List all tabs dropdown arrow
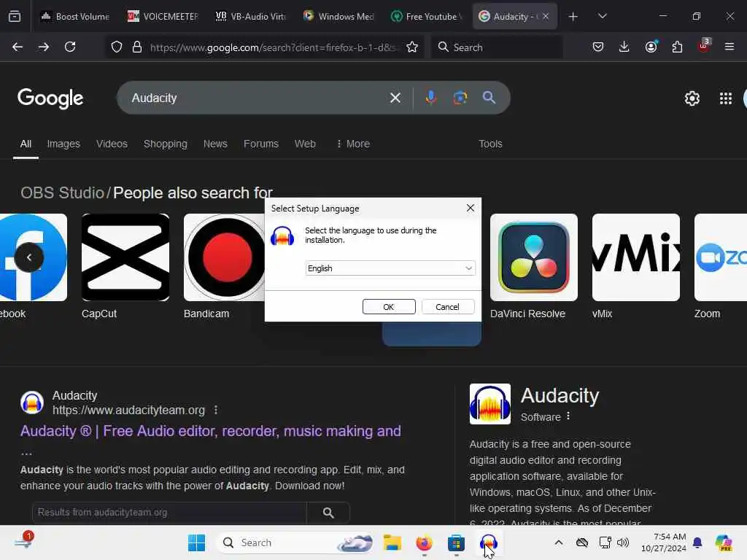The image size is (747, 560). (602, 16)
